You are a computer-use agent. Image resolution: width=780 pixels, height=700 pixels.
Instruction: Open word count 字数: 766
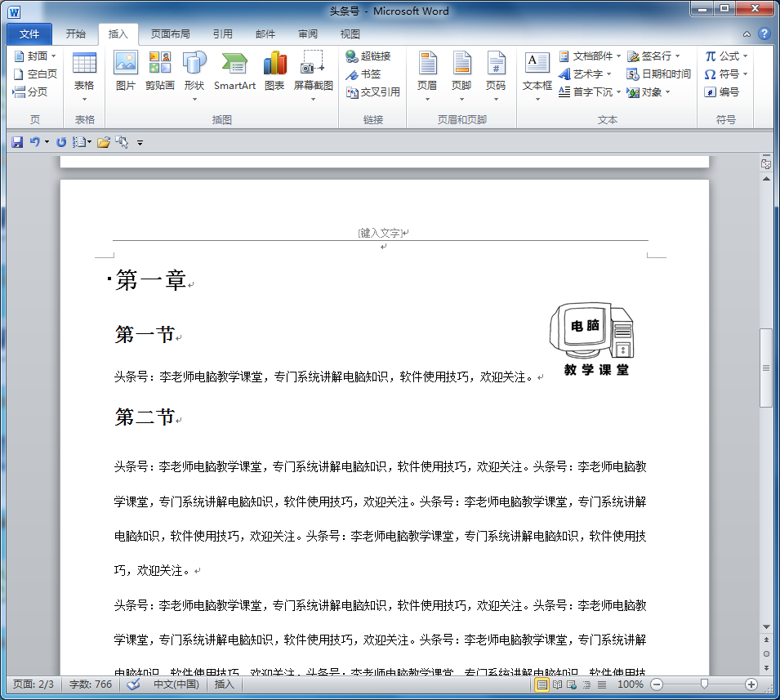(91, 684)
